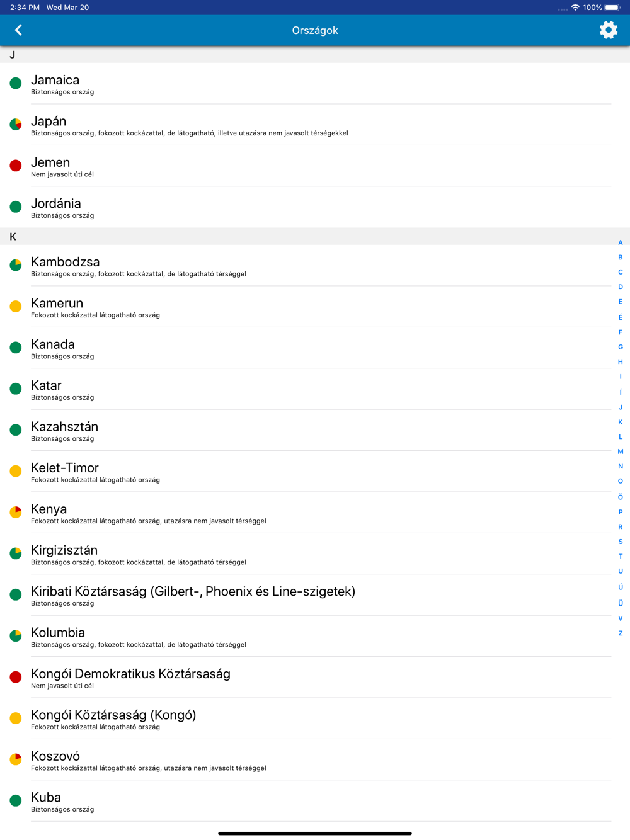Go back using the left arrow

(18, 30)
